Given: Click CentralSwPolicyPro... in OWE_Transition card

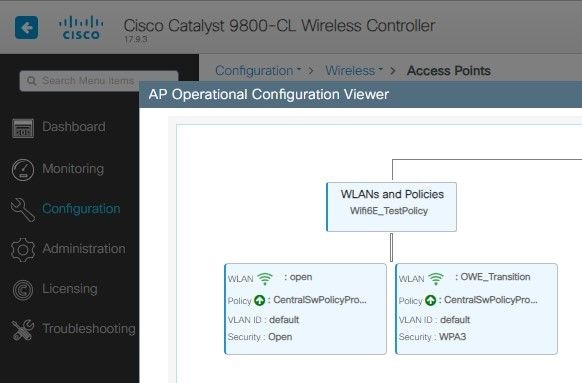Looking at the screenshot, I should coord(491,300).
